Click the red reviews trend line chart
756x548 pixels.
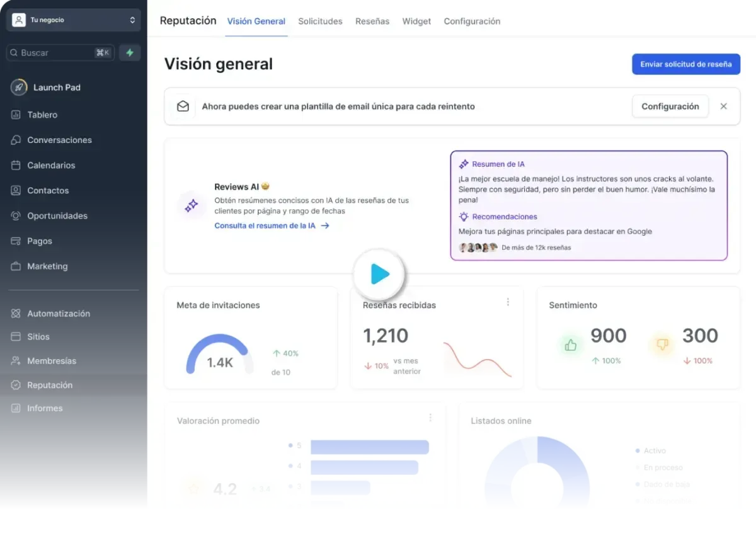[477, 359]
